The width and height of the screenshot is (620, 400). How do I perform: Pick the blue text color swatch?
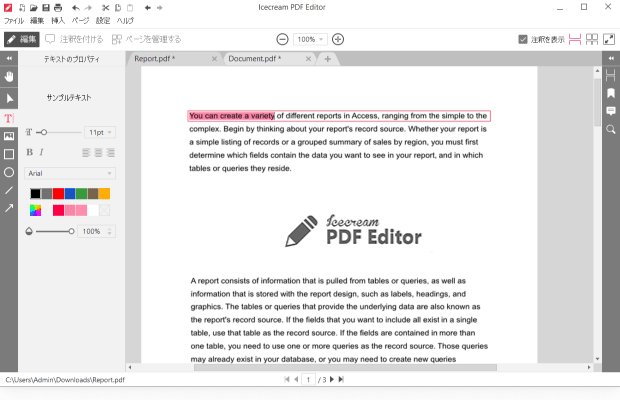[x=70, y=193]
